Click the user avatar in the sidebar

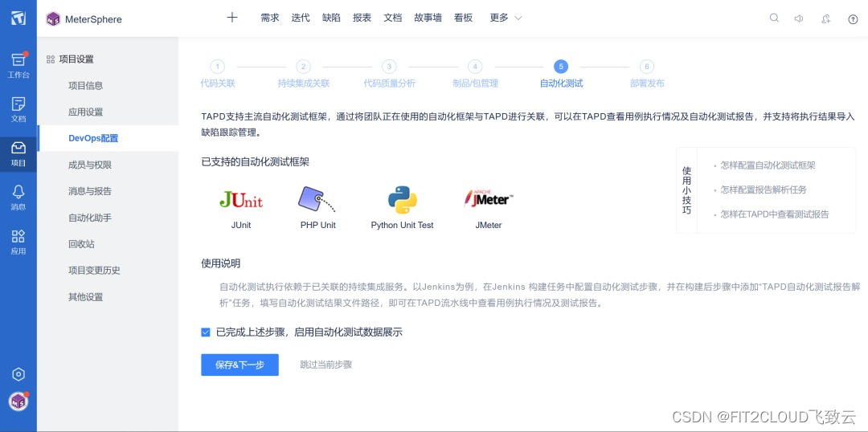click(18, 402)
